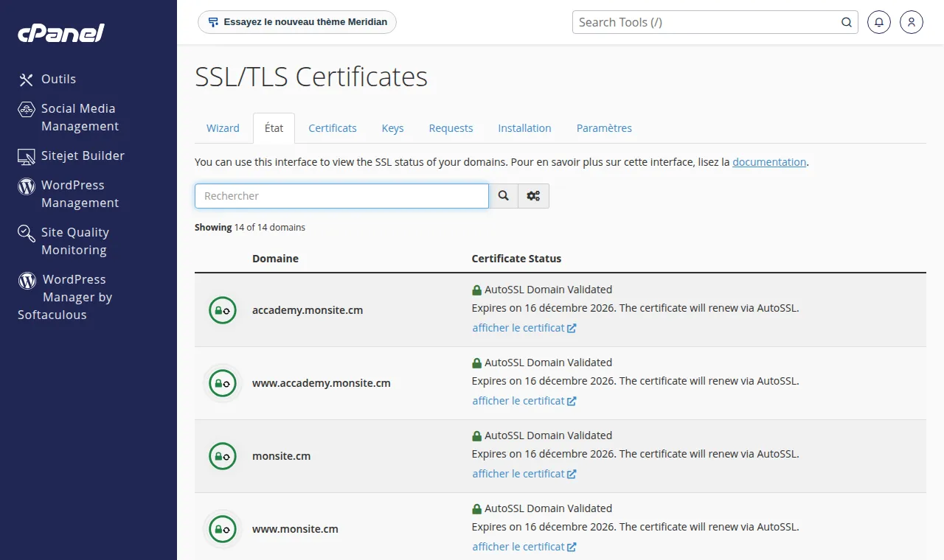Open the Paramètres tab
This screenshot has width=944, height=560.
[x=604, y=128]
